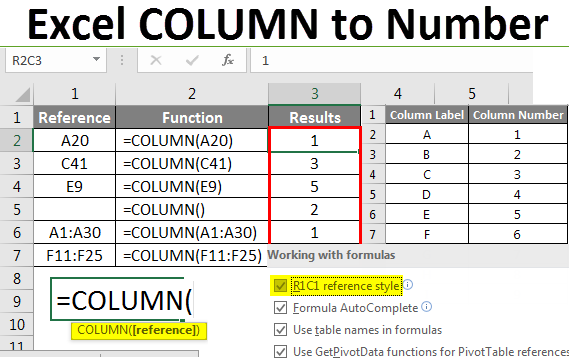Select the cell containing E9
This screenshot has height=362, width=569.
75,186
